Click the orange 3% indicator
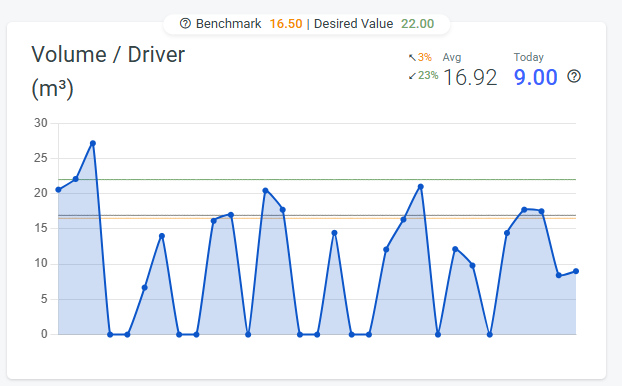Screen dimensions: 622x386 point(424,58)
